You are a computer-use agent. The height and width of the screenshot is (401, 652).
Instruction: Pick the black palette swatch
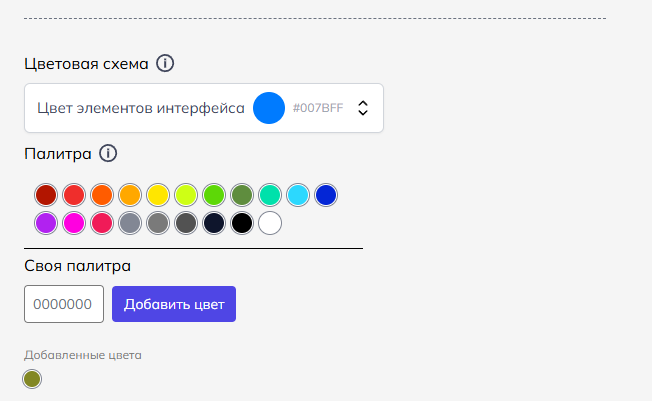[242, 223]
